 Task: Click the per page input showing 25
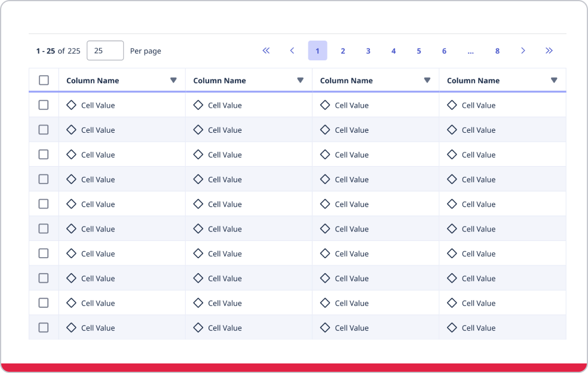[x=105, y=51]
